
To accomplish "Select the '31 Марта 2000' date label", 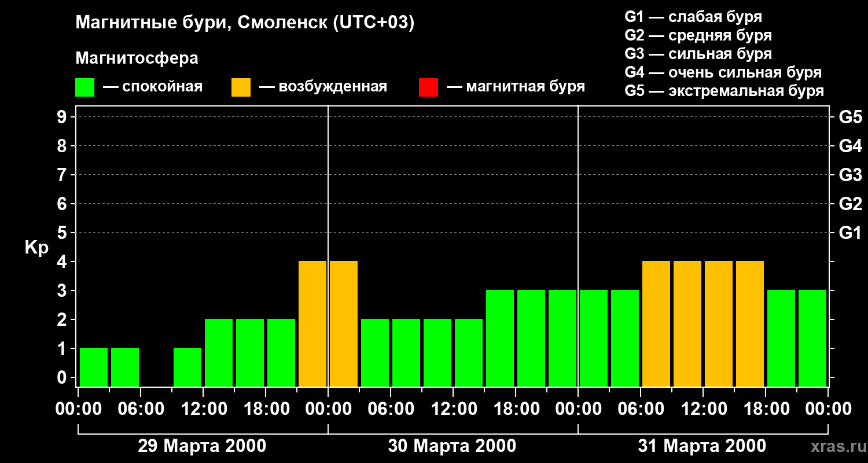I will (x=702, y=446).
